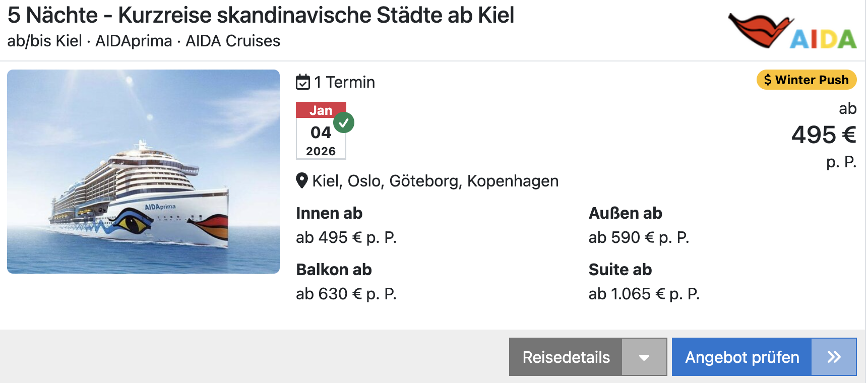Click the ab/bis Kiel AIDAprima subtitle
Image resolution: width=868 pixels, height=383 pixels.
[x=144, y=41]
